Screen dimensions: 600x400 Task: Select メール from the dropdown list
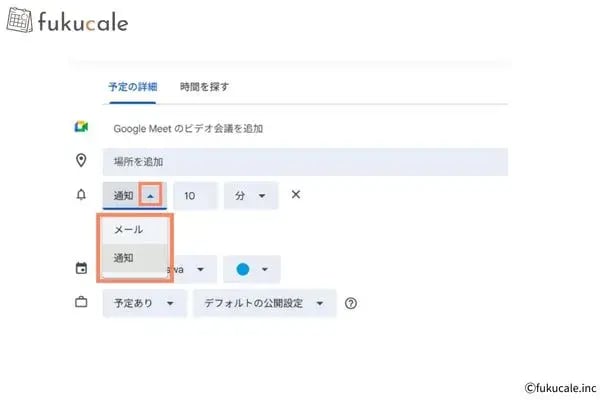coord(130,230)
